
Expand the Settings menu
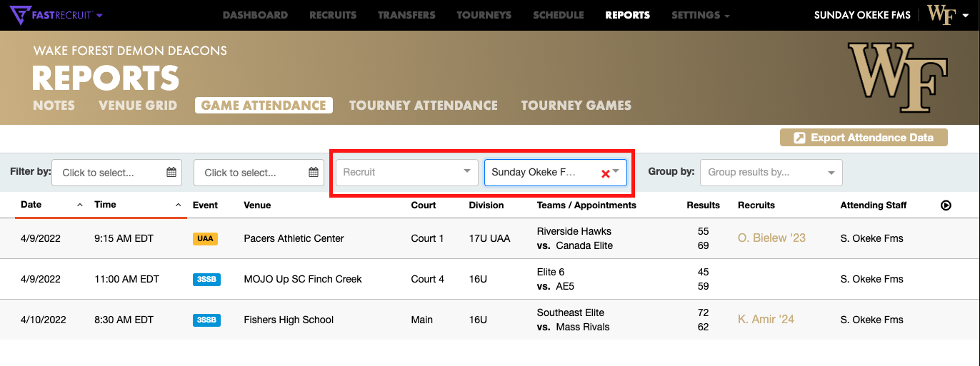pos(701,15)
